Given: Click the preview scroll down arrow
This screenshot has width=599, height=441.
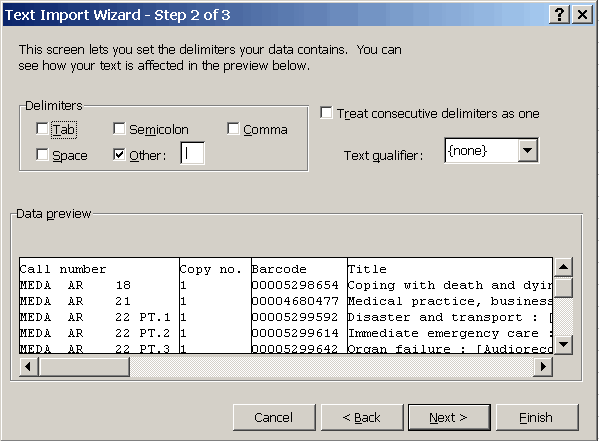Looking at the screenshot, I should [x=563, y=345].
